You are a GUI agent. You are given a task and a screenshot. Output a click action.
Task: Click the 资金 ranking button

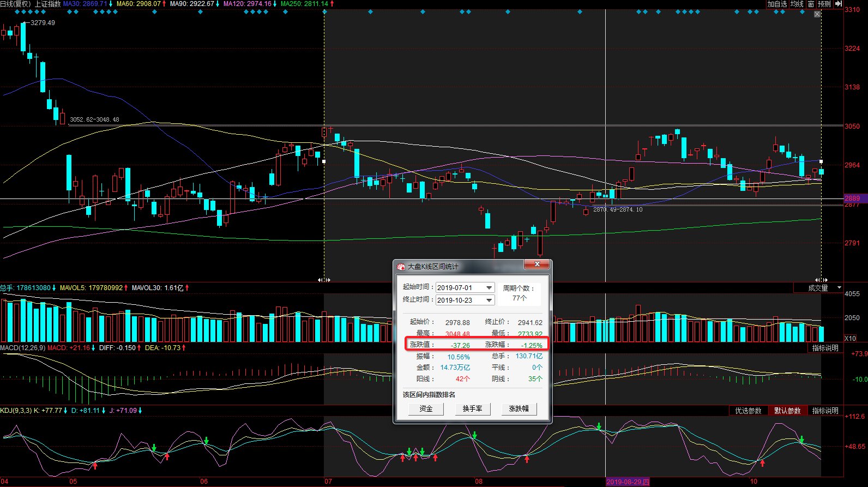[x=426, y=408]
